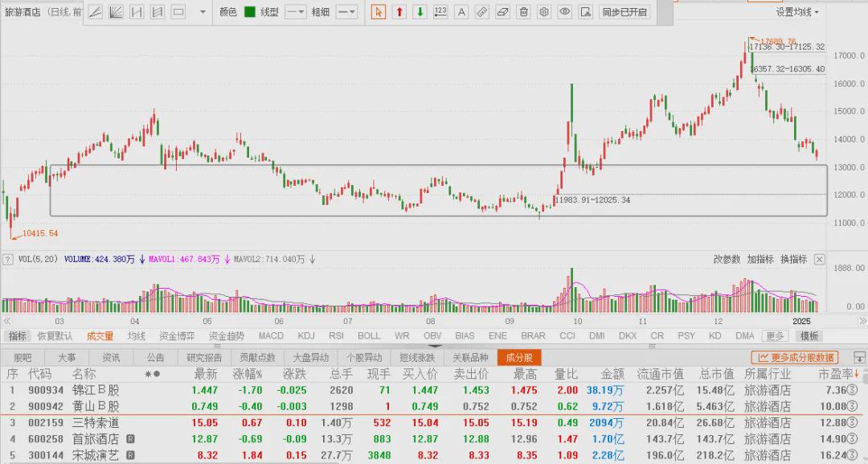Select the text annotation A tool
This screenshot has height=464, width=868.
click(461, 11)
